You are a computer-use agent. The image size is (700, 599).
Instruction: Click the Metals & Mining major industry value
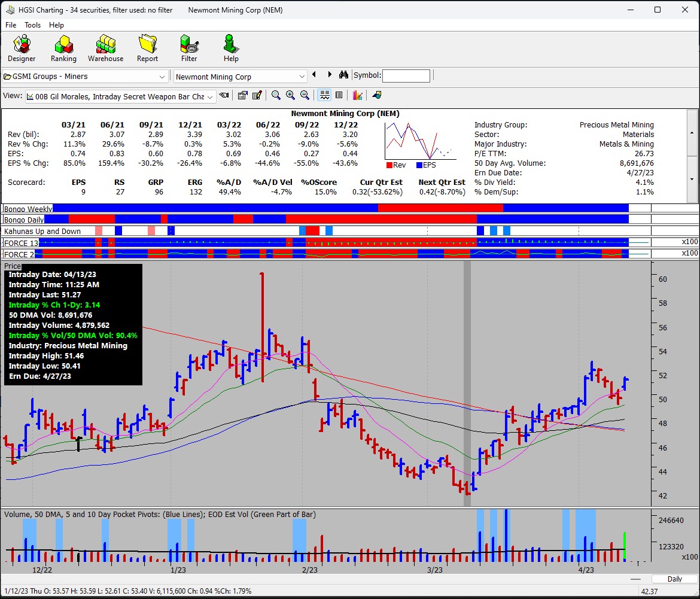(626, 144)
